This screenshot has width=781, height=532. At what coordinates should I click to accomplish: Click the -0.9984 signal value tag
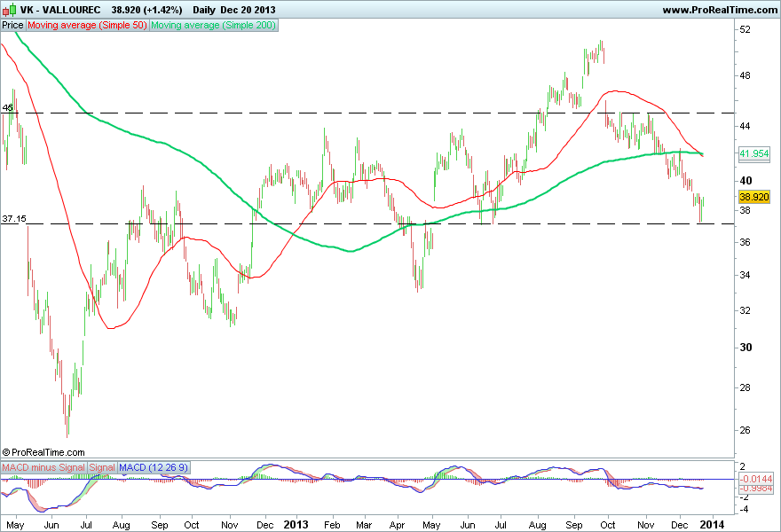(x=756, y=489)
